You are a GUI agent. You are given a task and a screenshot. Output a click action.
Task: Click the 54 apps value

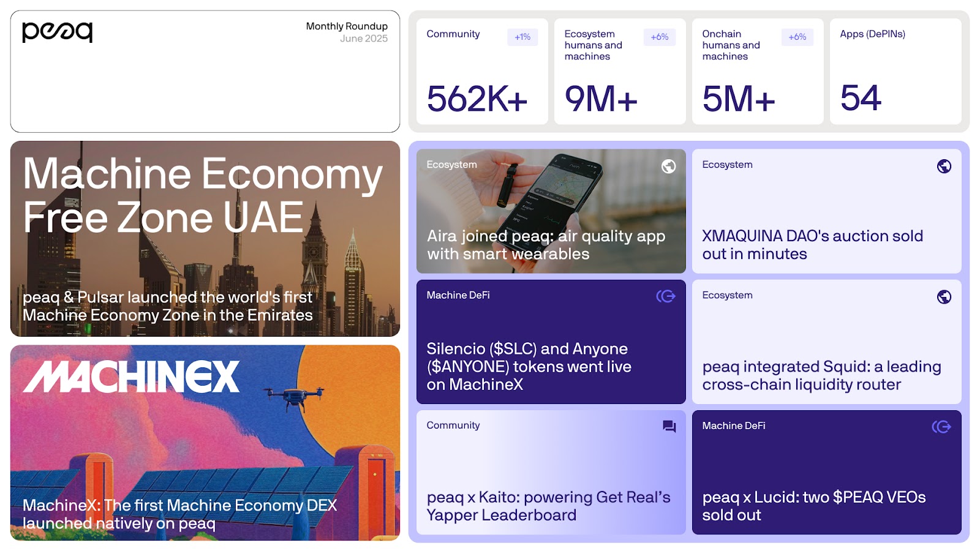point(861,98)
